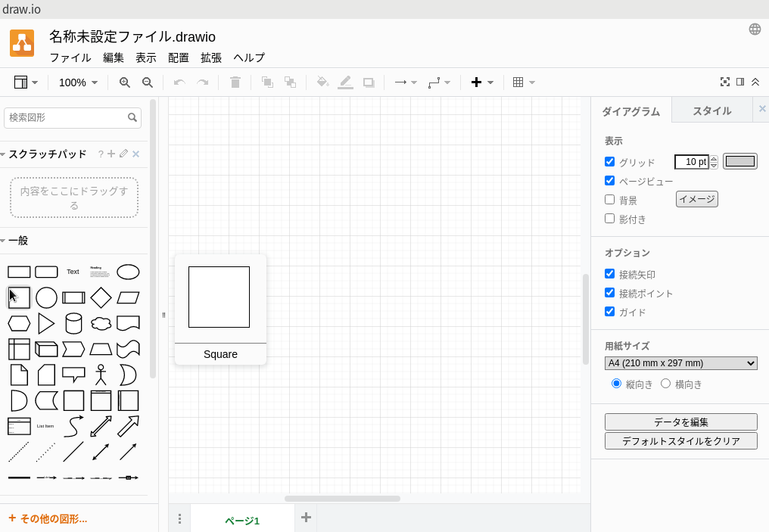Click the redo arrow icon
Viewport: 769px width, 532px height.
203,82
